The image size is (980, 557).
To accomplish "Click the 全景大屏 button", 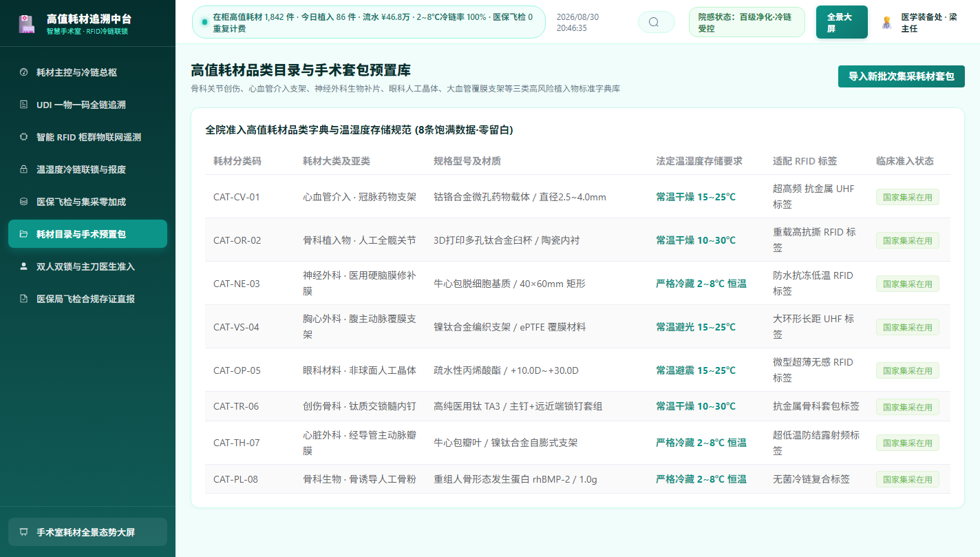I will click(842, 22).
